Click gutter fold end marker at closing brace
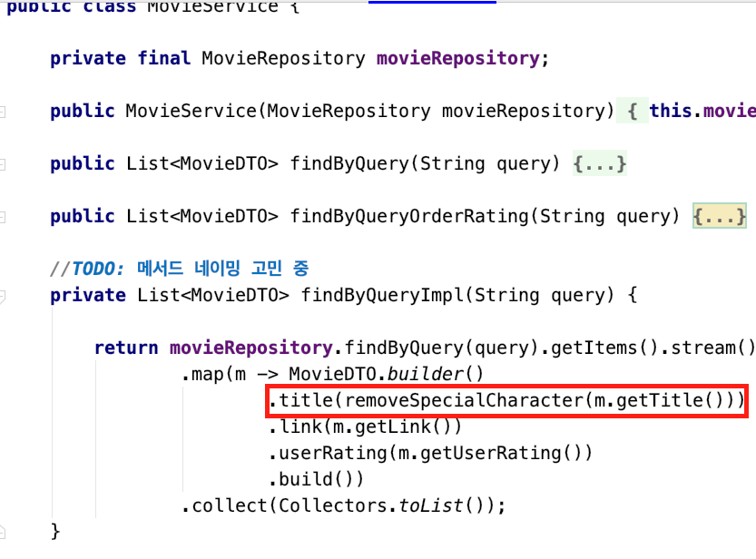This screenshot has height=559, width=756. click(3, 533)
